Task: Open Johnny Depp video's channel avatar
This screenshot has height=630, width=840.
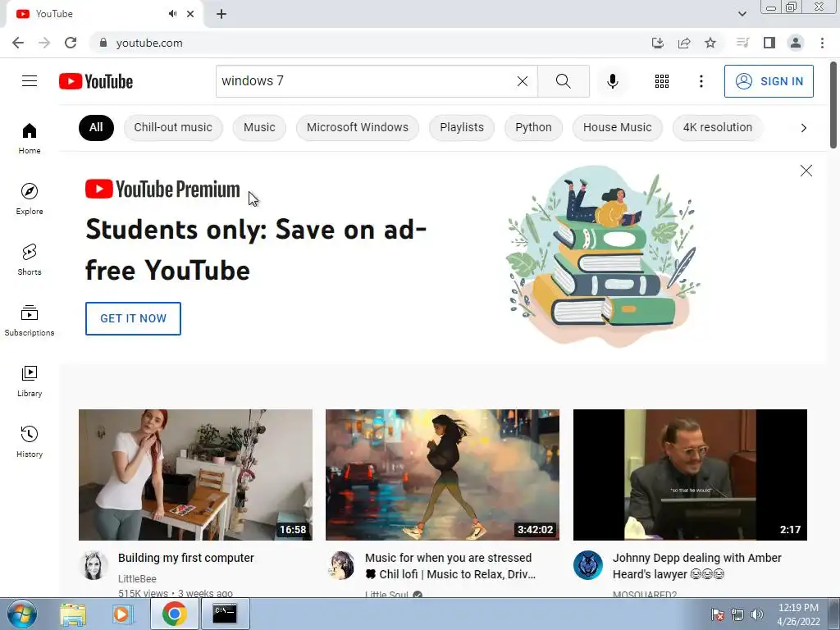Action: (587, 564)
